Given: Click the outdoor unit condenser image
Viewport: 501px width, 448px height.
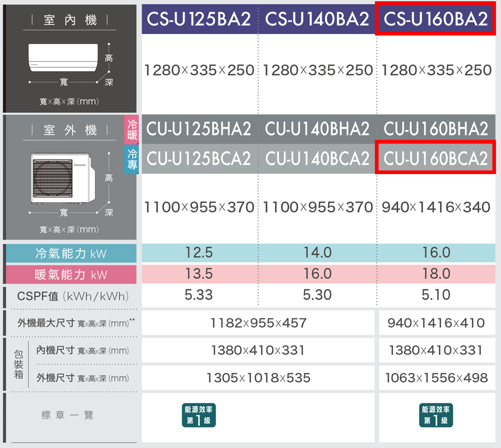Looking at the screenshot, I should [62, 177].
